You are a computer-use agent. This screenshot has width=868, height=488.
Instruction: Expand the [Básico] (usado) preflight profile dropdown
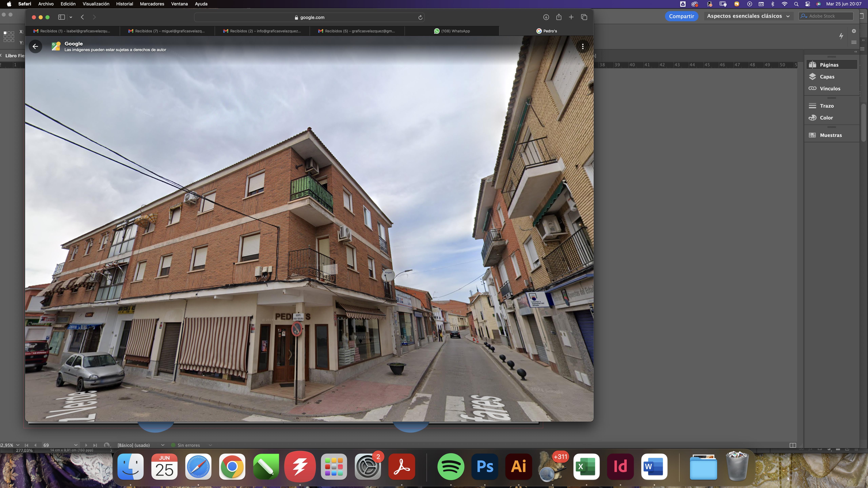click(x=163, y=445)
